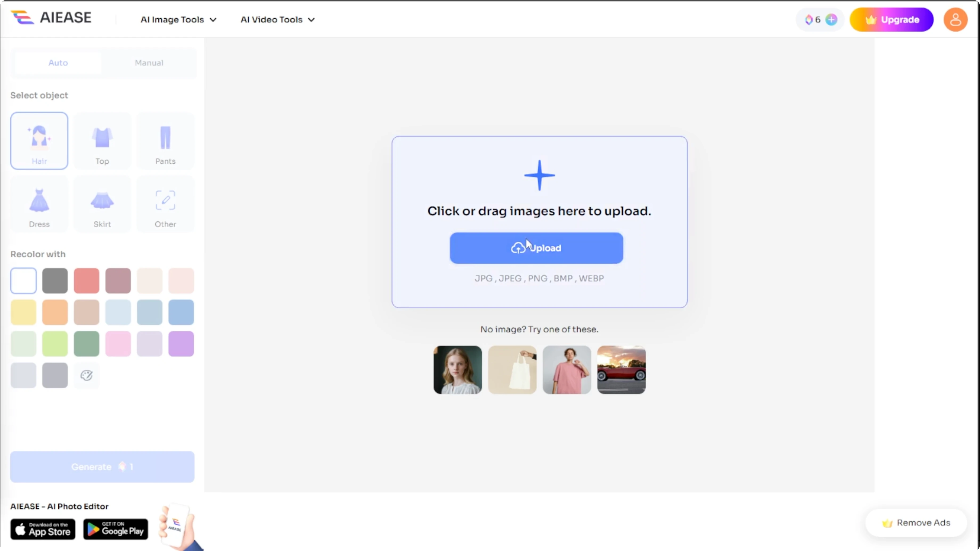Choose the Pants object option

click(x=165, y=141)
